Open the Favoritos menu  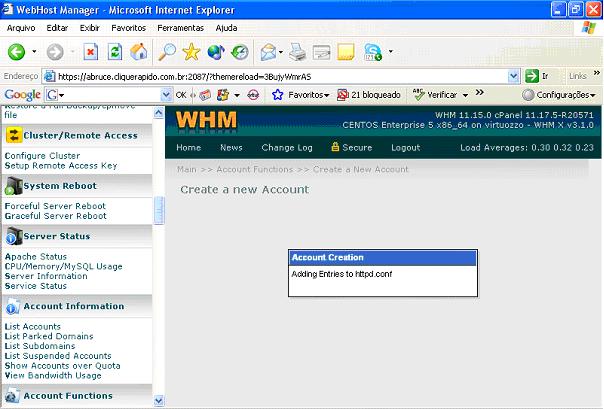pyautogui.click(x=128, y=28)
